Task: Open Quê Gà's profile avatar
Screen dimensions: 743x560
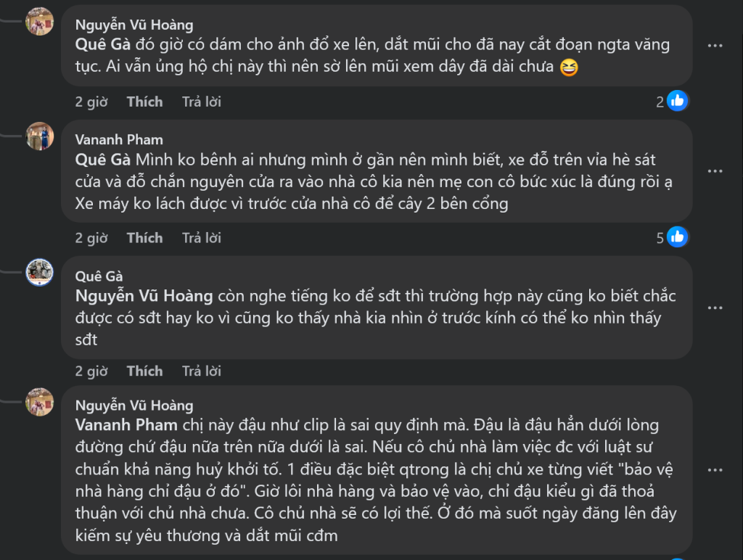Action: 39,273
